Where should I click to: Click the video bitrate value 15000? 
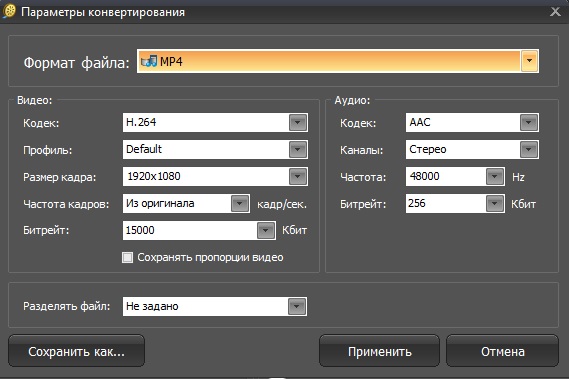pyautogui.click(x=140, y=230)
